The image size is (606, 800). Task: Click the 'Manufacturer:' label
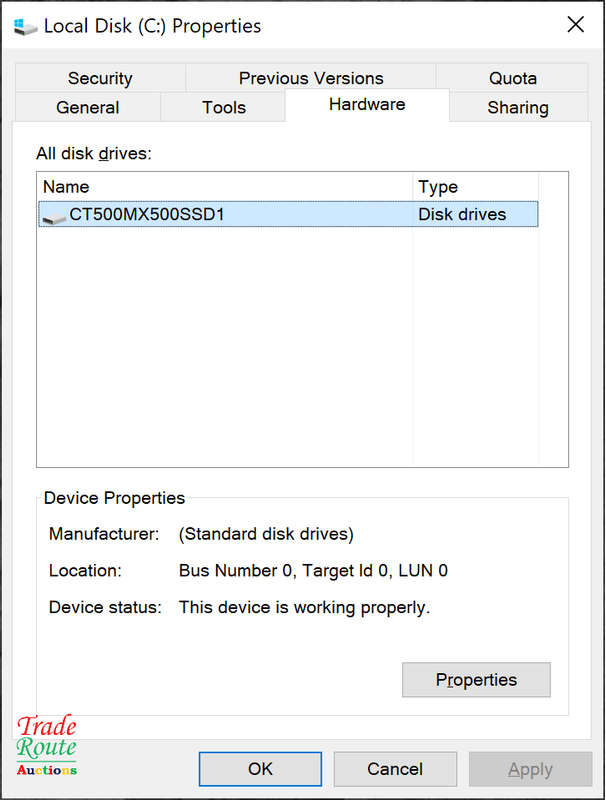pyautogui.click(x=104, y=534)
